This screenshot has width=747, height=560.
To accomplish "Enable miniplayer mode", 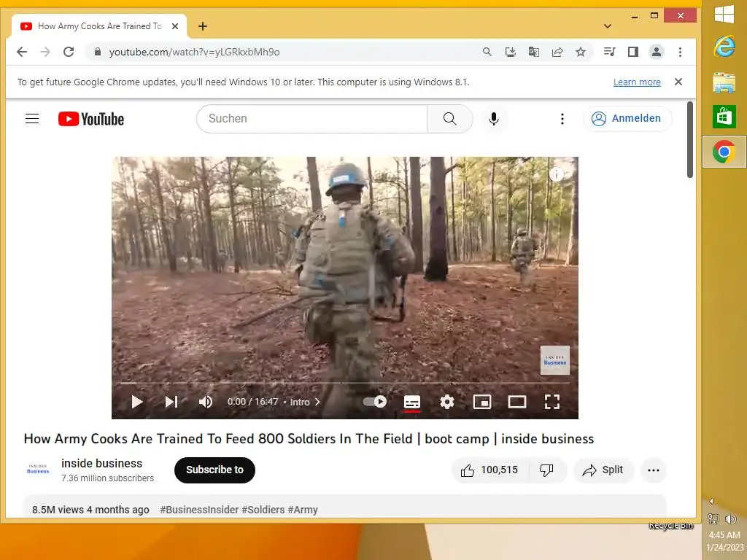I will [482, 402].
